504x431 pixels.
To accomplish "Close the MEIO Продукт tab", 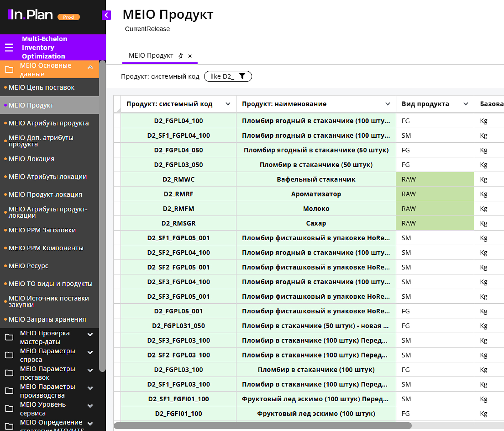I will point(190,56).
